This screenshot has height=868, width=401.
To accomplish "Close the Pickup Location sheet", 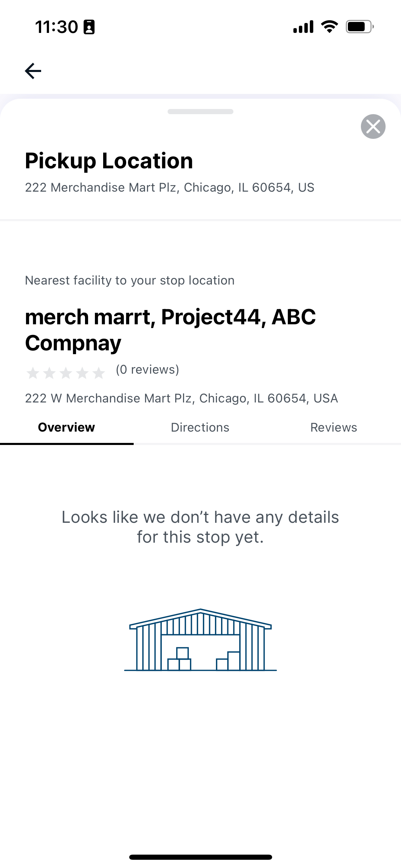I will (373, 126).
